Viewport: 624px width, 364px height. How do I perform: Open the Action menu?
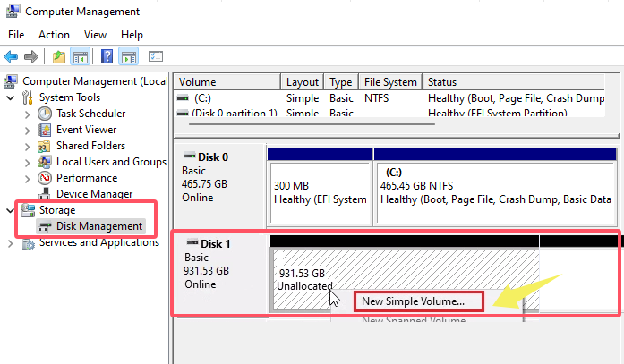pyautogui.click(x=54, y=34)
